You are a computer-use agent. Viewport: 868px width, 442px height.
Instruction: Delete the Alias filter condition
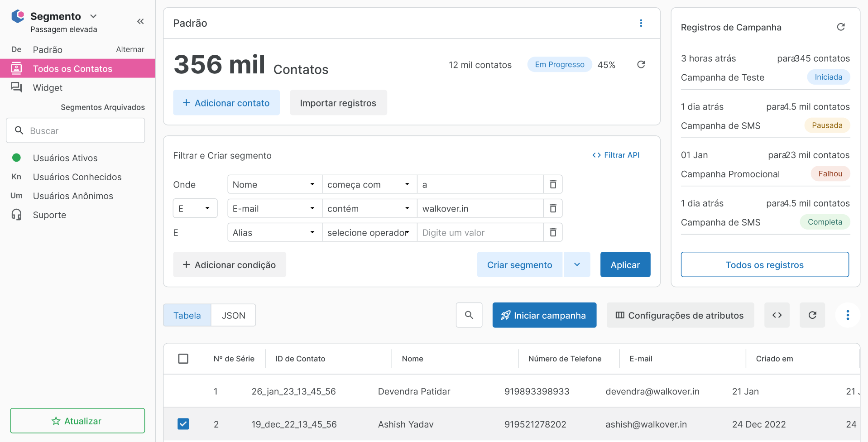(553, 232)
